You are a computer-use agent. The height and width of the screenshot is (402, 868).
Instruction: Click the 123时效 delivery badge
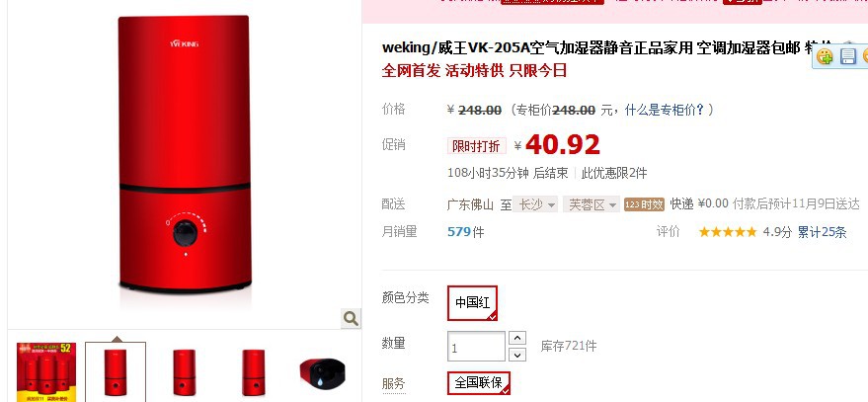click(644, 204)
